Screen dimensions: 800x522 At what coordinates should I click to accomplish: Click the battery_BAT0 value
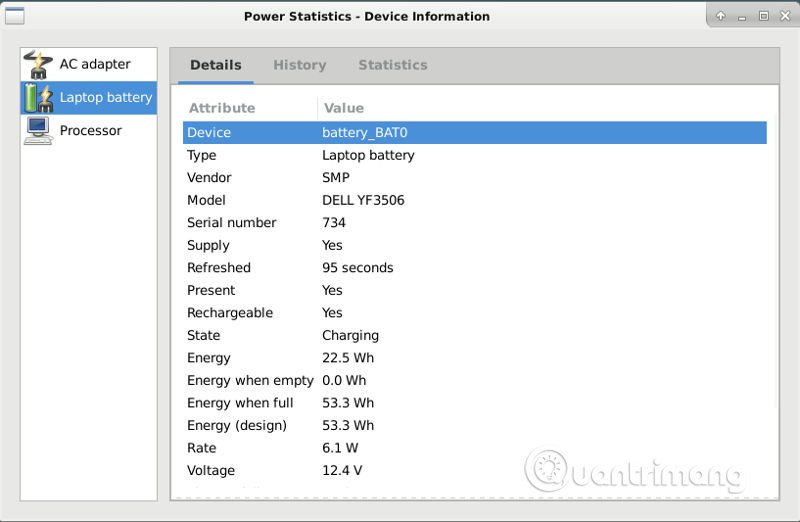(x=365, y=133)
